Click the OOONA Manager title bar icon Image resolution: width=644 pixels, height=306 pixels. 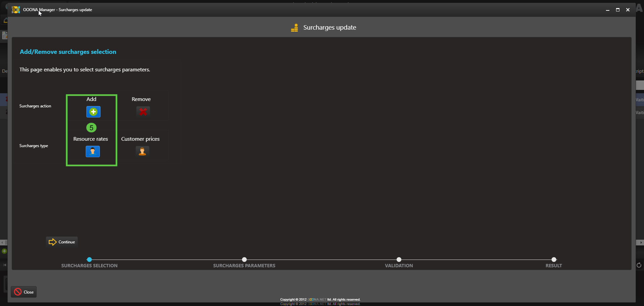[x=16, y=10]
